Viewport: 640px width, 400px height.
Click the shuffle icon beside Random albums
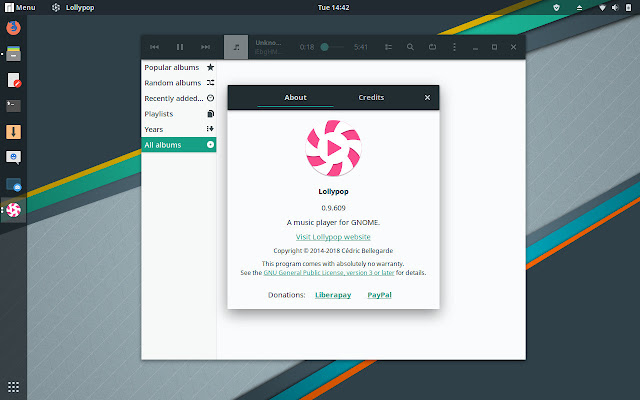pos(210,82)
